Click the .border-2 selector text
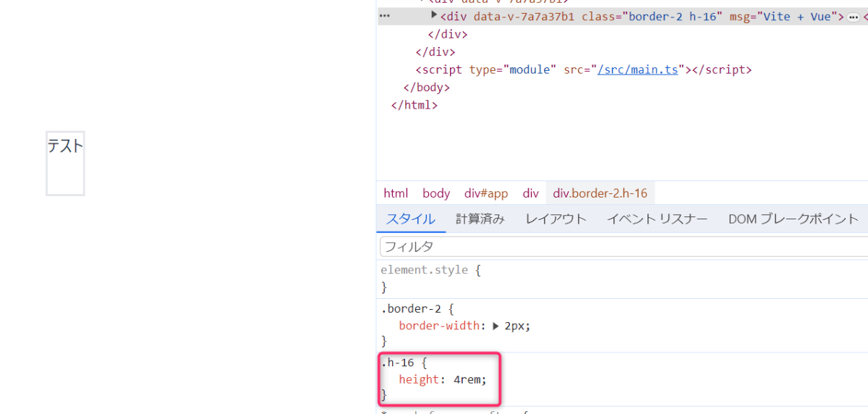This screenshot has height=414, width=868. [410, 309]
